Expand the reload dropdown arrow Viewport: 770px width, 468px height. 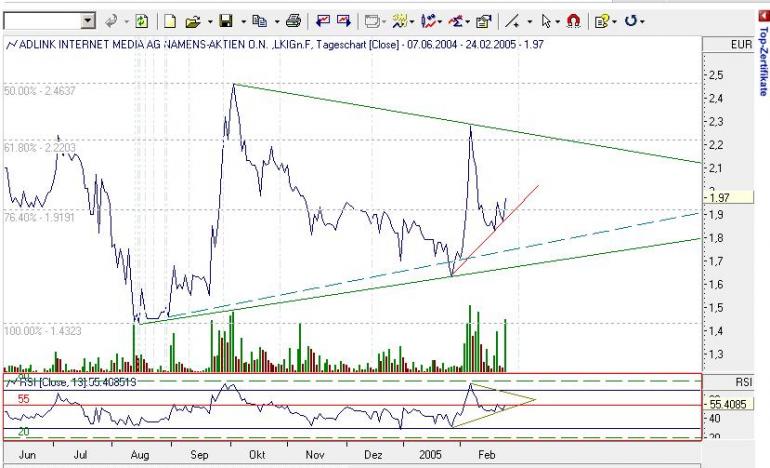(642, 22)
